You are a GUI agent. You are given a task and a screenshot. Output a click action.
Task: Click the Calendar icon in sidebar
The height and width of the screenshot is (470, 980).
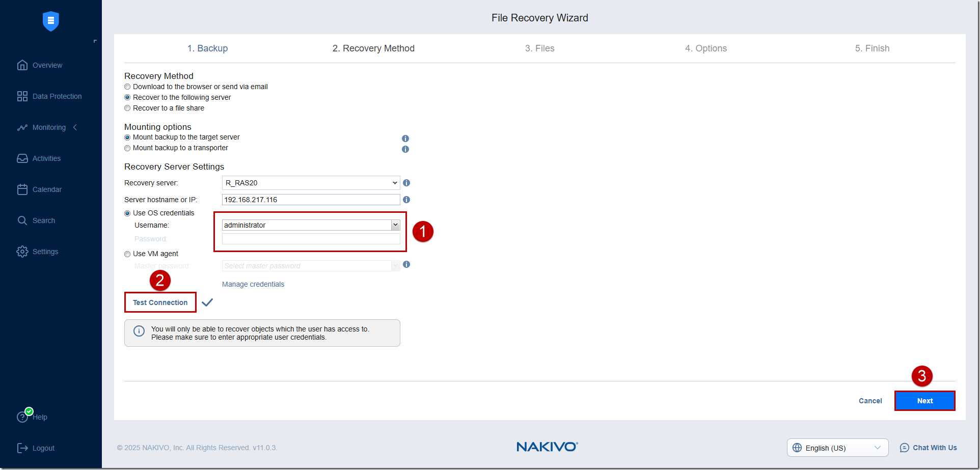pos(22,189)
